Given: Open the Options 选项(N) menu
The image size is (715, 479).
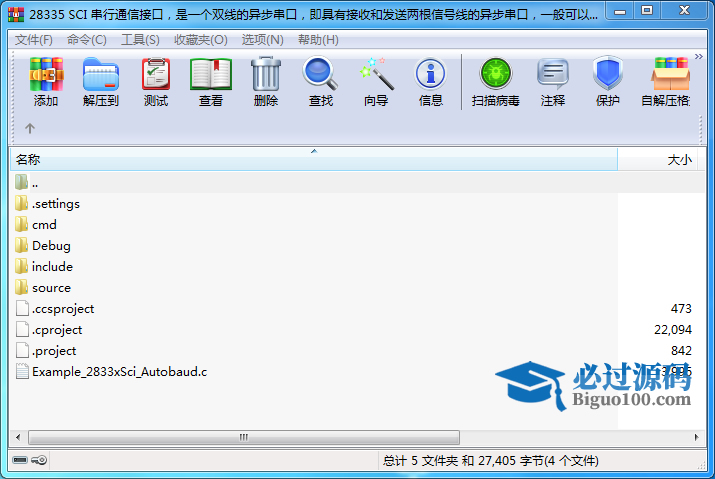Looking at the screenshot, I should tap(263, 40).
